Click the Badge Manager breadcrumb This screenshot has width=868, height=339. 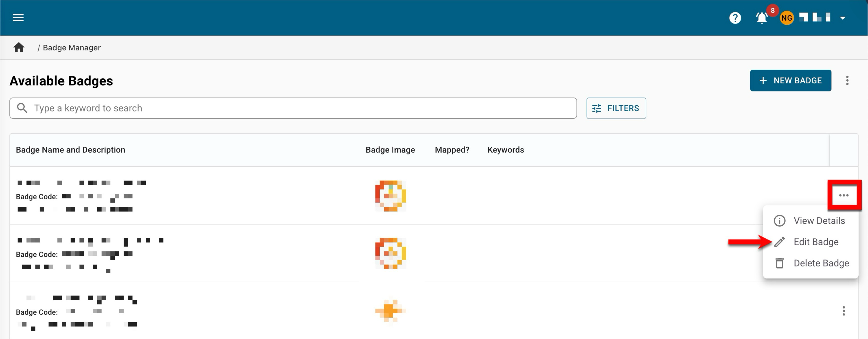tap(71, 48)
